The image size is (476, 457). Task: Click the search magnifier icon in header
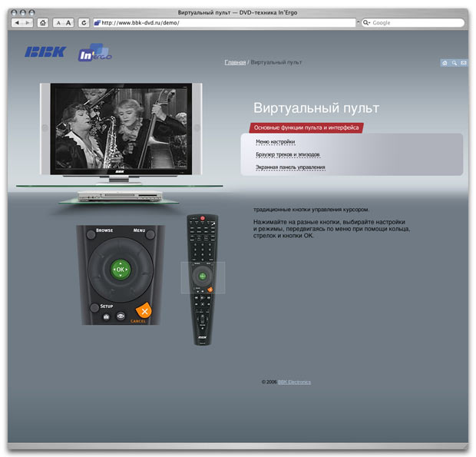(x=454, y=62)
